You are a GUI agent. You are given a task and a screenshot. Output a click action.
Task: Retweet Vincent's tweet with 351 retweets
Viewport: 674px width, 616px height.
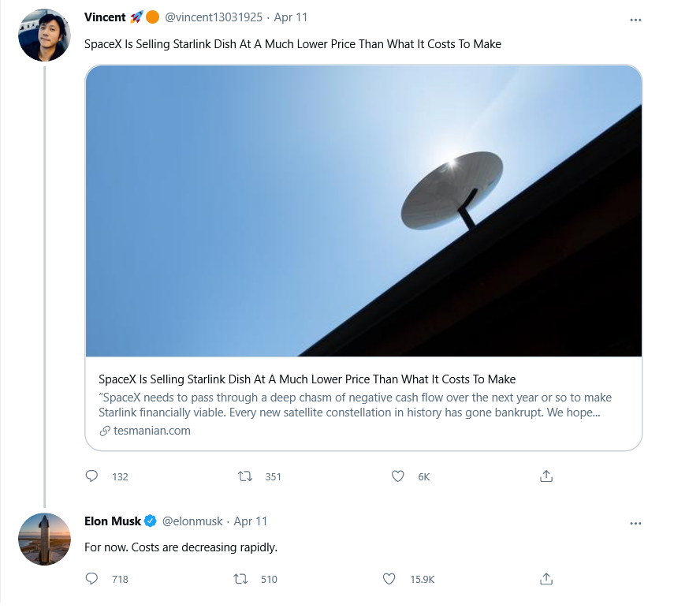pos(245,476)
